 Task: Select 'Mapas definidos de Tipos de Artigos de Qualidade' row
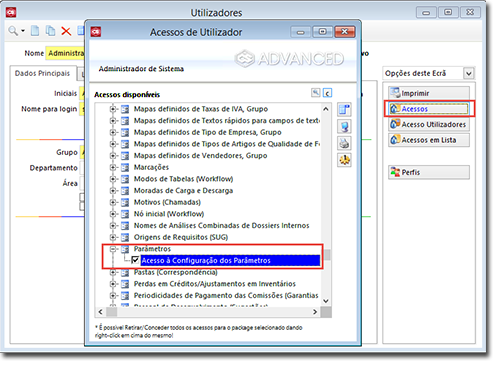(227, 144)
